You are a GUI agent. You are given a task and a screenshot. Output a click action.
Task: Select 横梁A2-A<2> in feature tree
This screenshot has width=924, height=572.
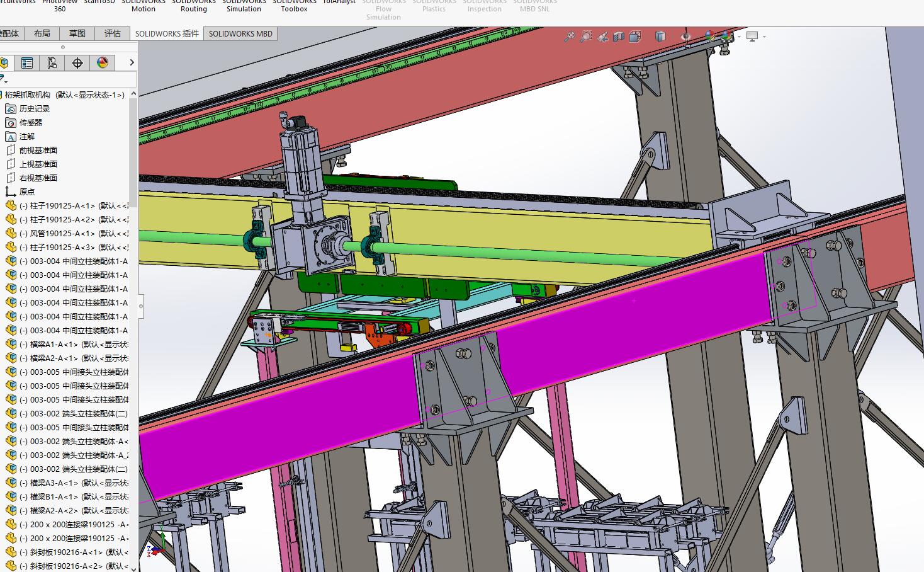(x=67, y=511)
